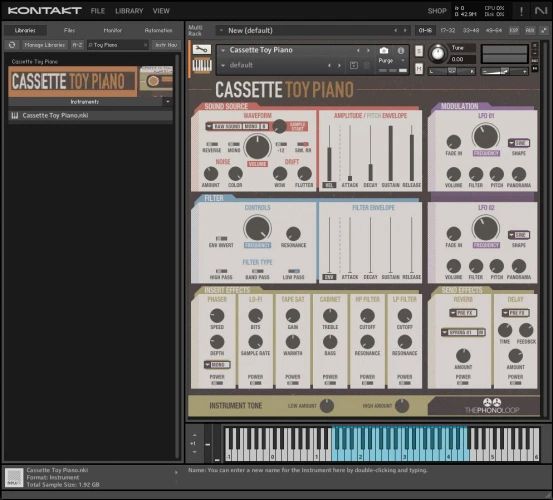Click the Mute M button
Screen dimensions: 553x500
pyautogui.click(x=419, y=68)
